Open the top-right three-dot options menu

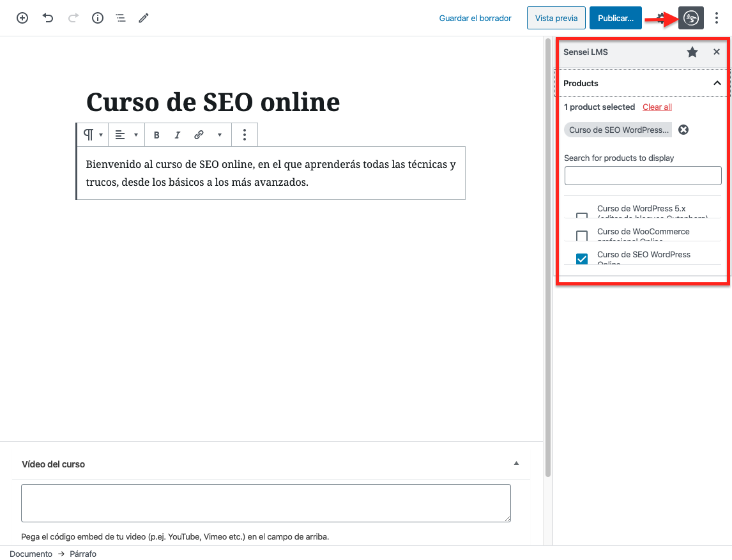point(717,19)
